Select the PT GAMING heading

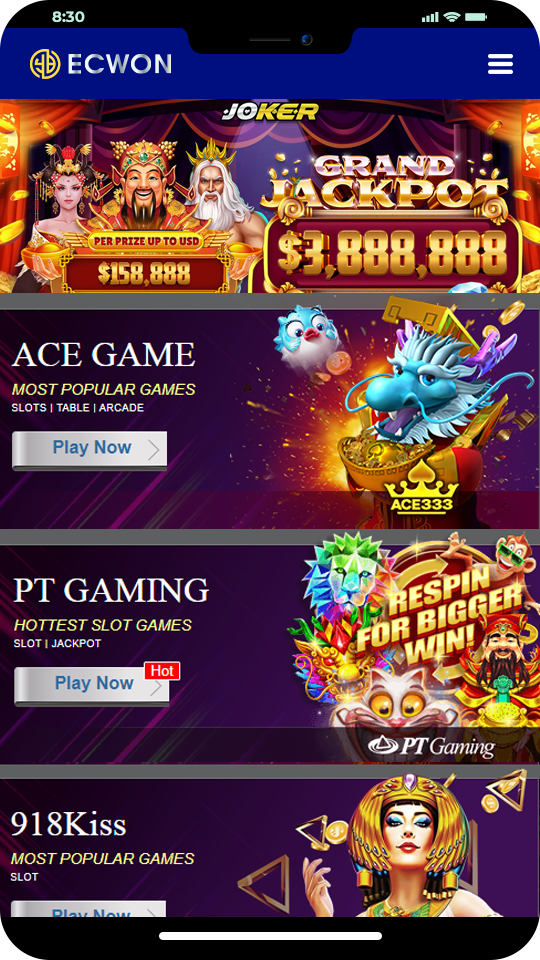[111, 590]
